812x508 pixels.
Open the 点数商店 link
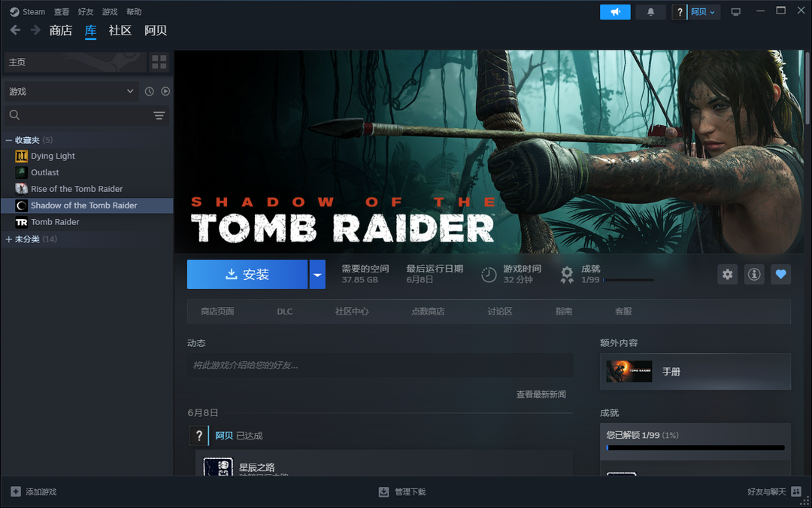(x=428, y=312)
